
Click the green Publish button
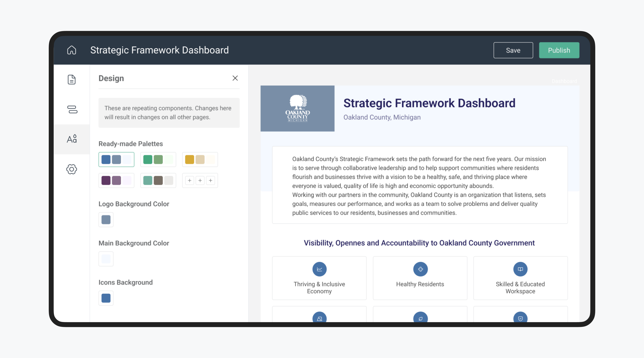pyautogui.click(x=559, y=50)
